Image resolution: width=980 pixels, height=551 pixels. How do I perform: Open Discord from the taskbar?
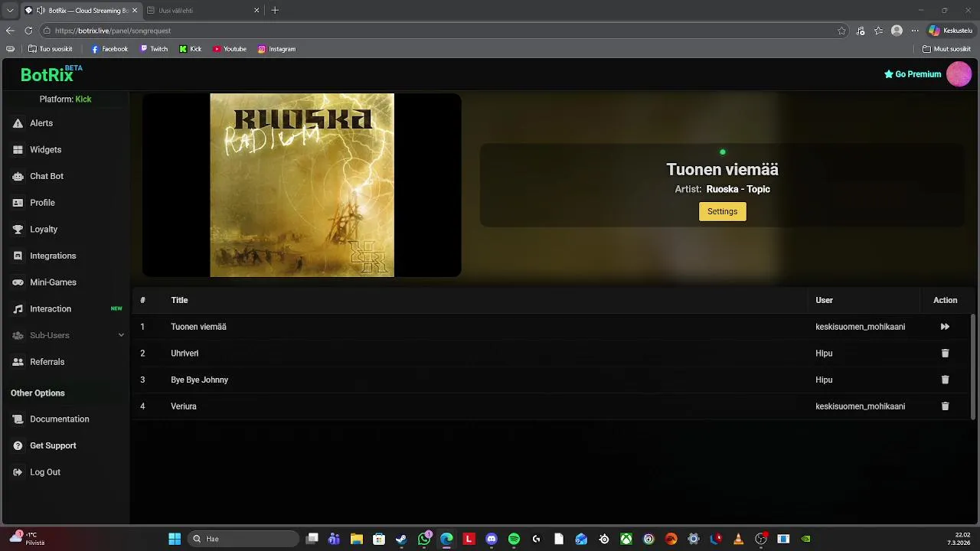[x=492, y=539]
